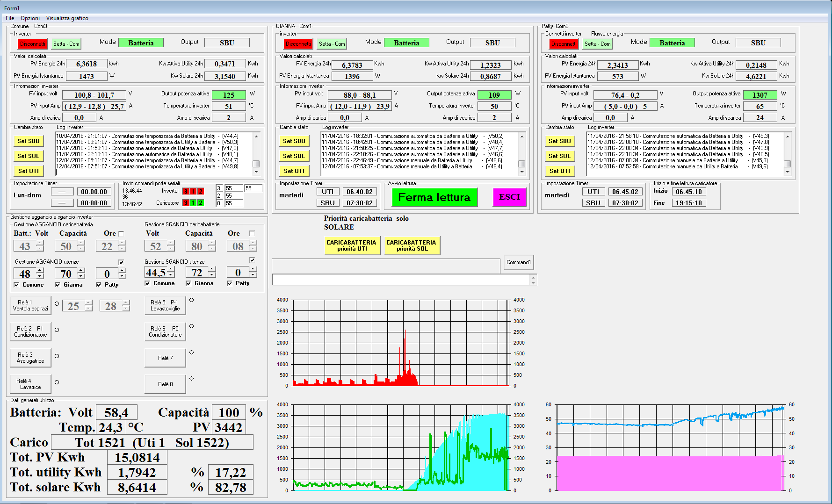The image size is (832, 504).
Task: Click Set SOL in the Patty panel
Action: (x=560, y=156)
